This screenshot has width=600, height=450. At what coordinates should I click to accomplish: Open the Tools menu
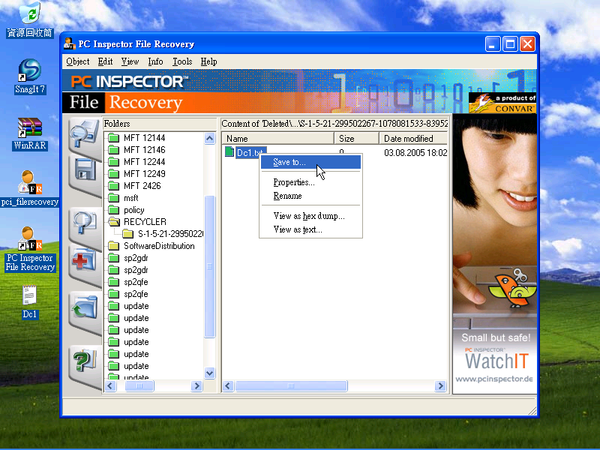pos(182,62)
